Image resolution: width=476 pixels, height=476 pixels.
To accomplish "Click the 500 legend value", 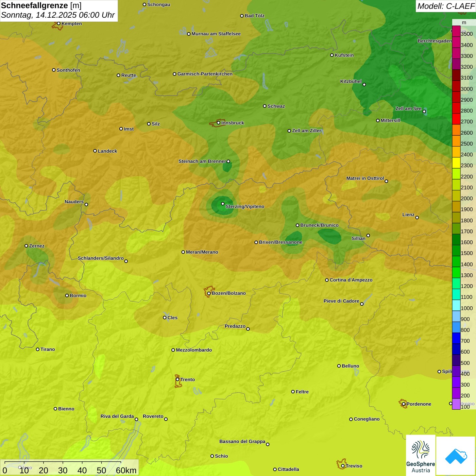I will click(465, 363).
